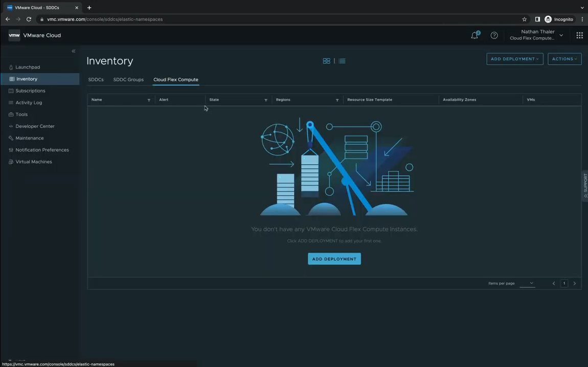The image size is (588, 367).
Task: Click the Inventory sidebar icon
Action: click(12, 79)
